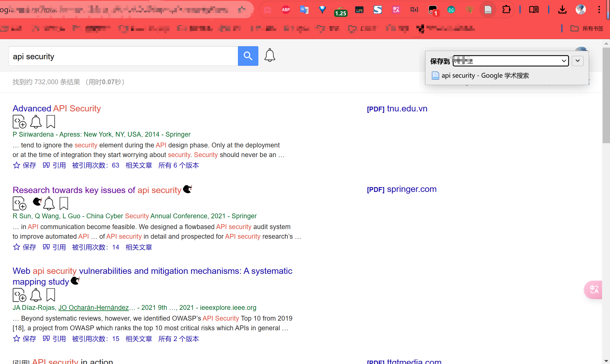Click the floating pink translate button

(594, 289)
